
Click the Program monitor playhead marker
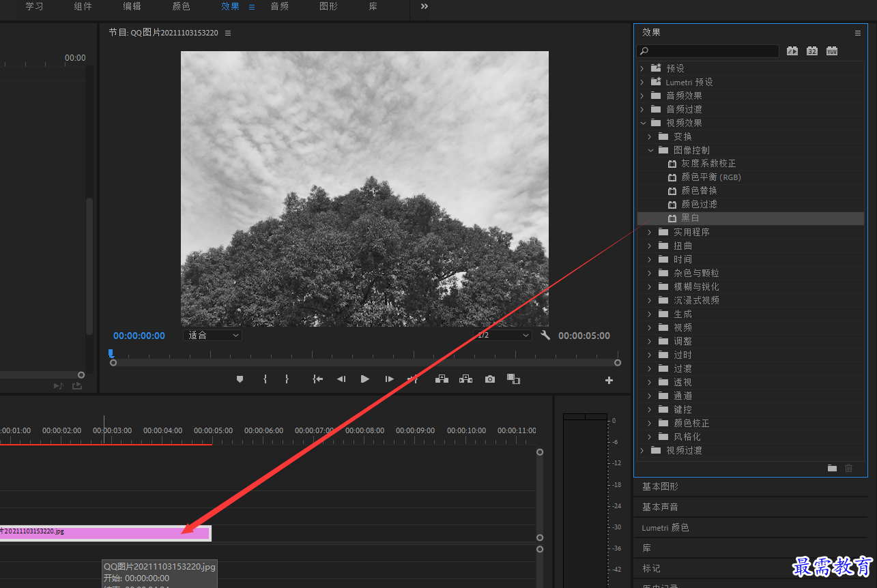click(x=111, y=353)
